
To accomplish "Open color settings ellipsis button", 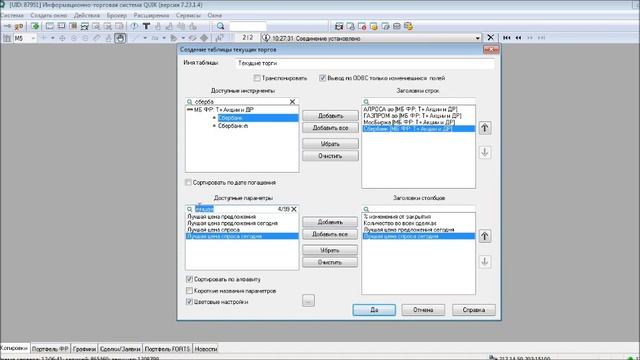I will 308,301.
